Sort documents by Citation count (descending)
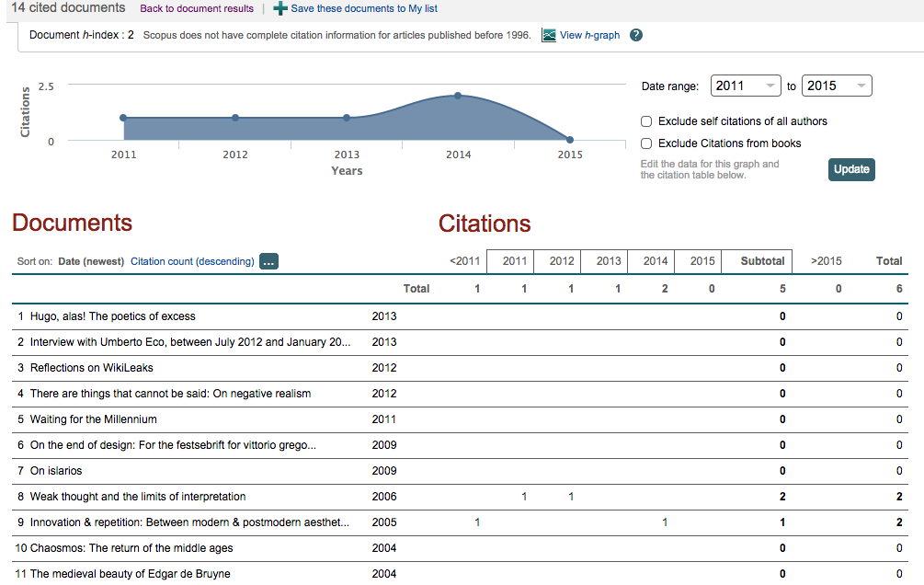Viewport: 924px width, 585px height. pyautogui.click(x=192, y=261)
